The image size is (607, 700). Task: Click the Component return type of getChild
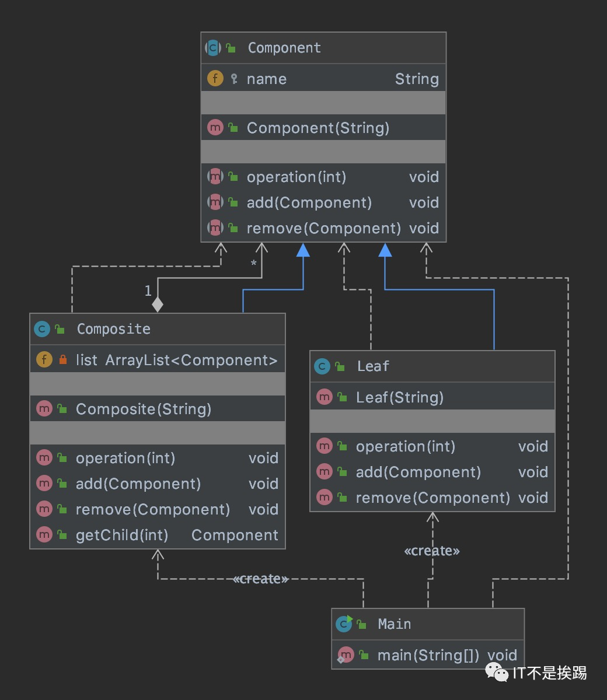pyautogui.click(x=235, y=535)
